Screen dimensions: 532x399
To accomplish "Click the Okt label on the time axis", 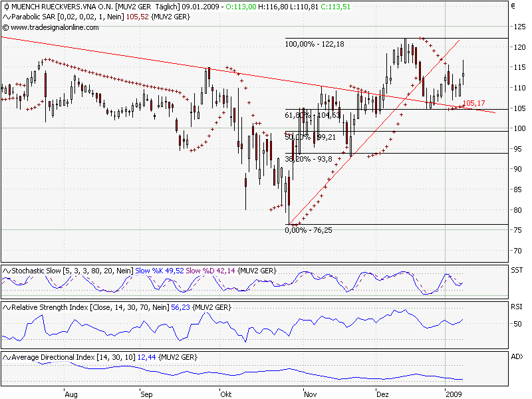I will point(226,394).
